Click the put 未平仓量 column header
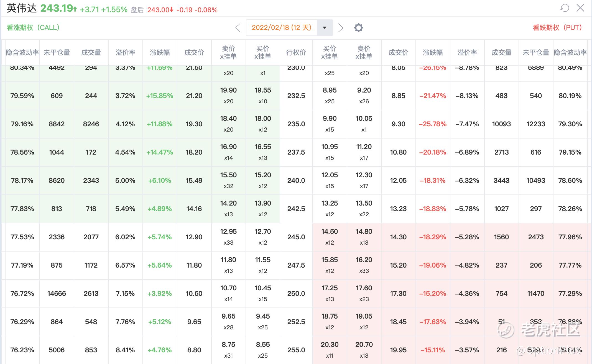 pos(536,53)
